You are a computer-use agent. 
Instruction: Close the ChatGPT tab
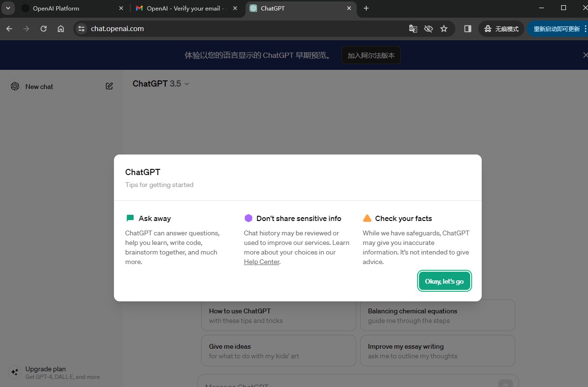click(x=349, y=8)
